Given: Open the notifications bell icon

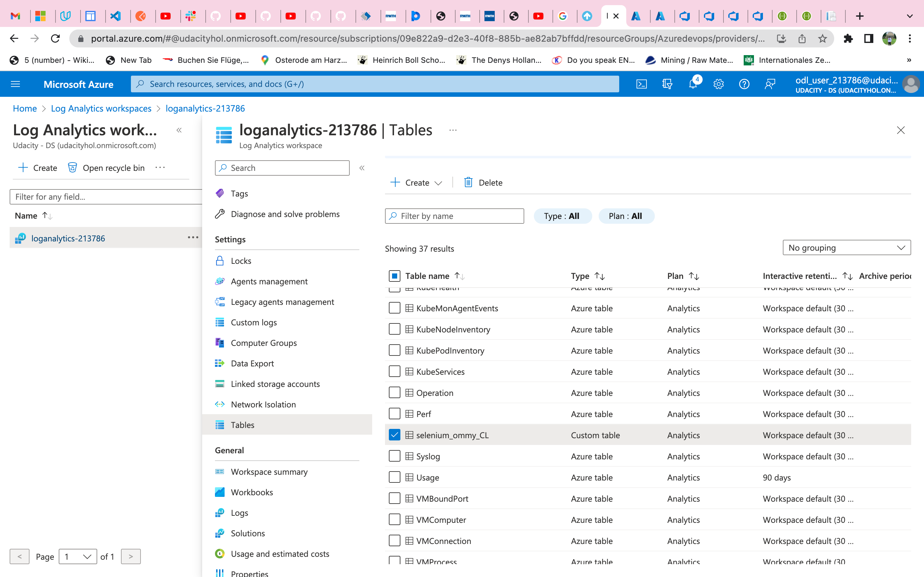Looking at the screenshot, I should pos(693,84).
